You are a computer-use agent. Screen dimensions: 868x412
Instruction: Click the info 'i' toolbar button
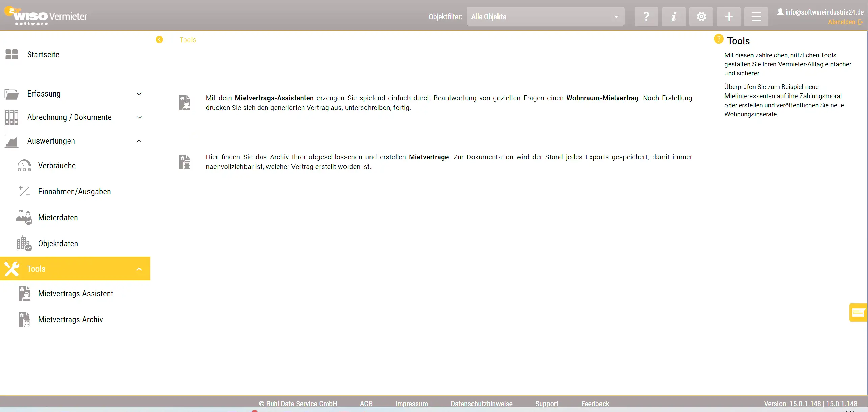pyautogui.click(x=673, y=17)
